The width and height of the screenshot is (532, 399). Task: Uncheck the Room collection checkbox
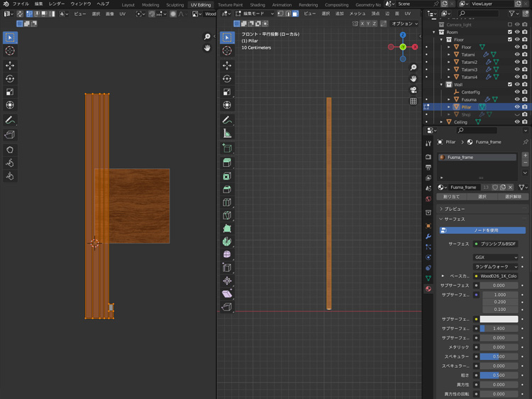coord(509,32)
